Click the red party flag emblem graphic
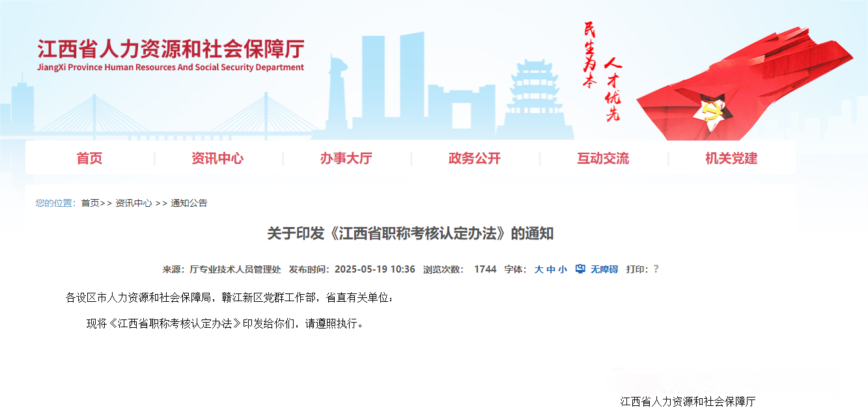The image size is (868, 417). coord(746,83)
